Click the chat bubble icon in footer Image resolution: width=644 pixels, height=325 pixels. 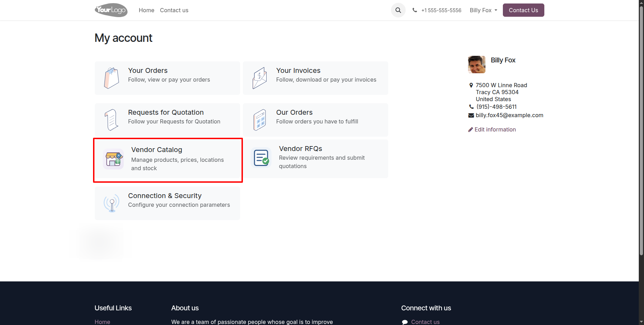(x=405, y=322)
